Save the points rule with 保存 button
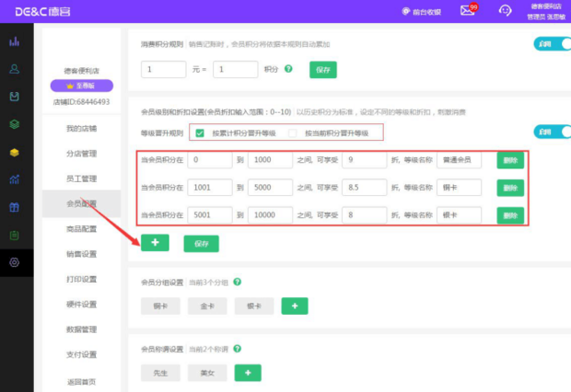Screen dimensions: 571x392 (x=323, y=70)
